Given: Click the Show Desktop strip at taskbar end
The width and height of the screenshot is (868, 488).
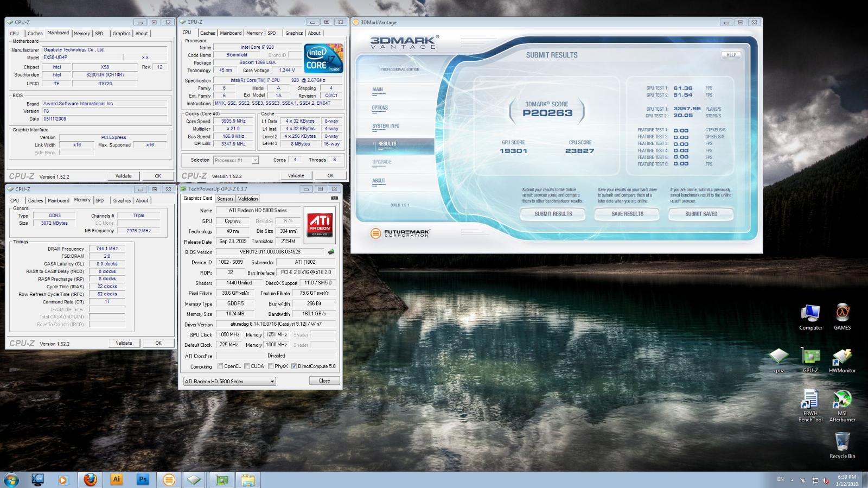Looking at the screenshot, I should tap(865, 480).
